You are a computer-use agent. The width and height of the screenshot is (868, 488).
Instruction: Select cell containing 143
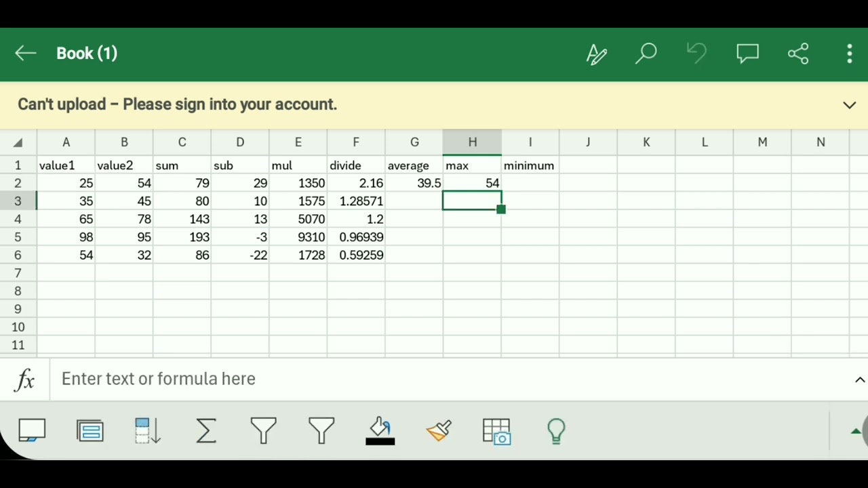182,219
